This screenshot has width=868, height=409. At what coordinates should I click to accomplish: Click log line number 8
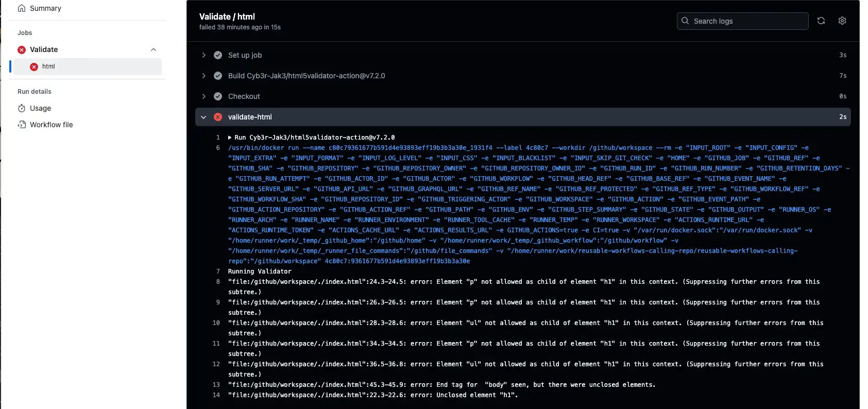click(x=218, y=282)
